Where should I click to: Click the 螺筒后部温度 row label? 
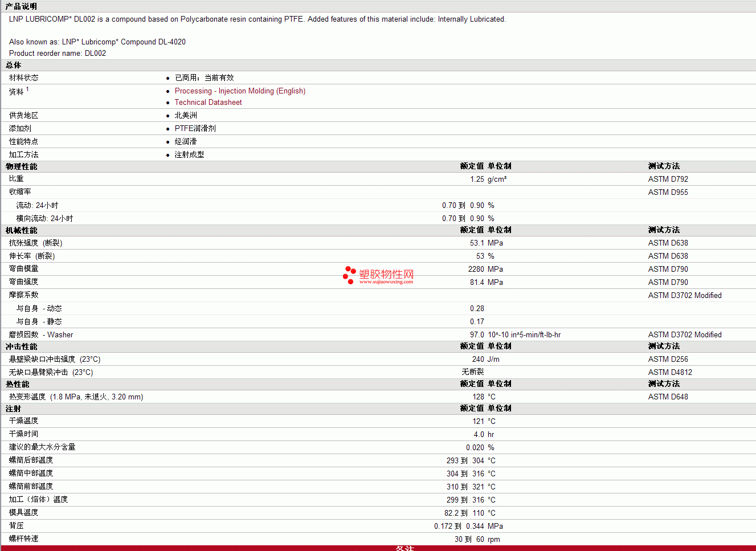[31, 460]
